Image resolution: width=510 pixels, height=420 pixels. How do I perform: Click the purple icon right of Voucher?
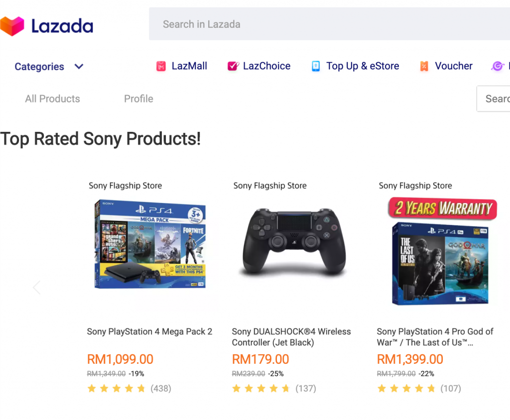click(x=498, y=66)
